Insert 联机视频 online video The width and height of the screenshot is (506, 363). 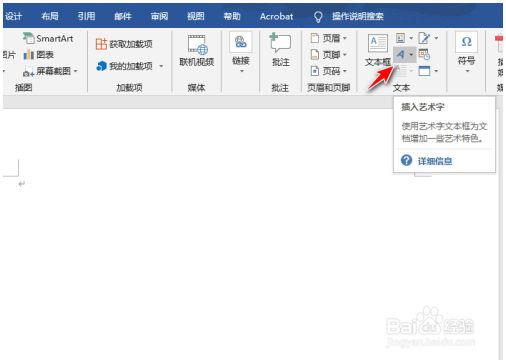pyautogui.click(x=197, y=50)
